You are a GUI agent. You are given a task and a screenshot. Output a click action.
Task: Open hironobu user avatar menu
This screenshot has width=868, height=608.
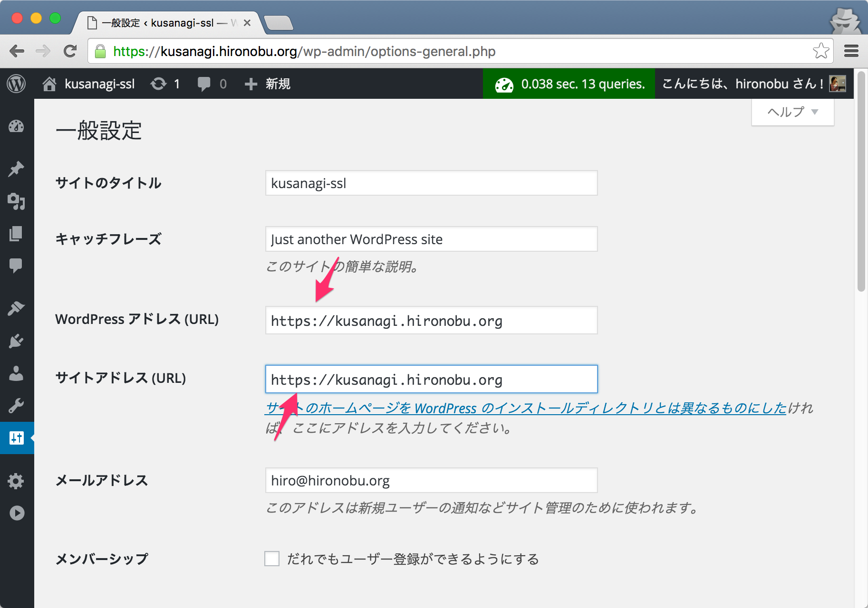838,84
